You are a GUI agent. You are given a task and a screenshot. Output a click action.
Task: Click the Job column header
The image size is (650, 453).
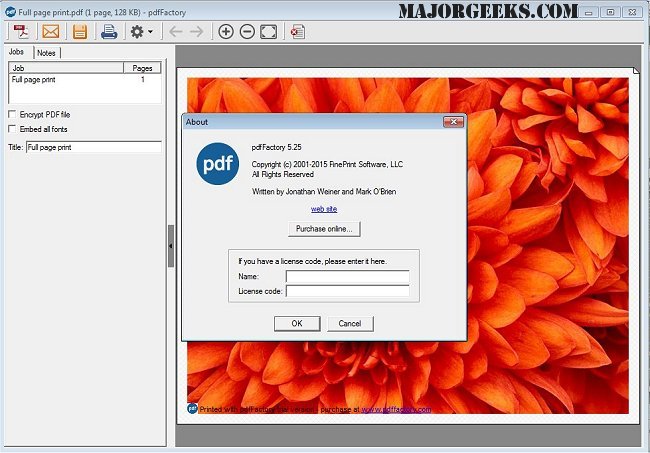click(66, 68)
